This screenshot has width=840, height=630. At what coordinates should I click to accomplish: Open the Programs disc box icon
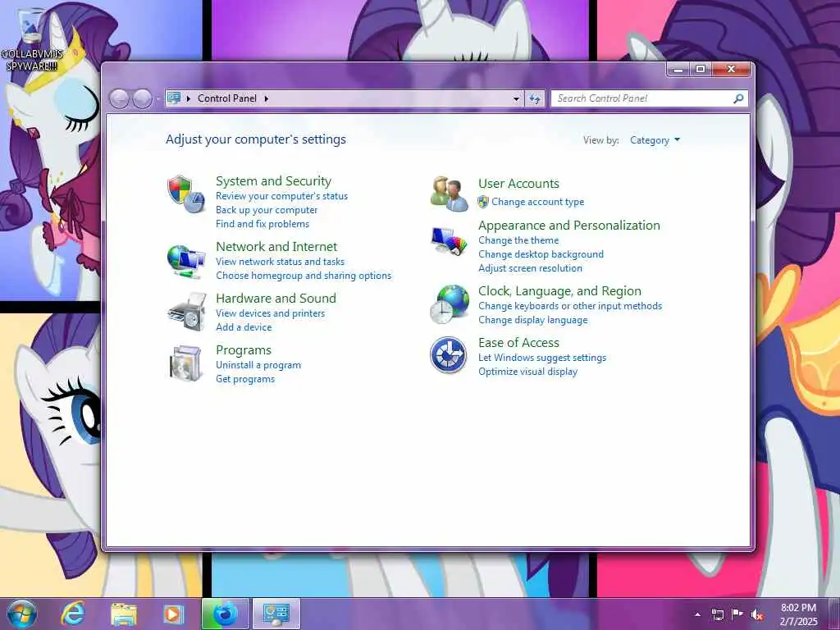pyautogui.click(x=185, y=363)
